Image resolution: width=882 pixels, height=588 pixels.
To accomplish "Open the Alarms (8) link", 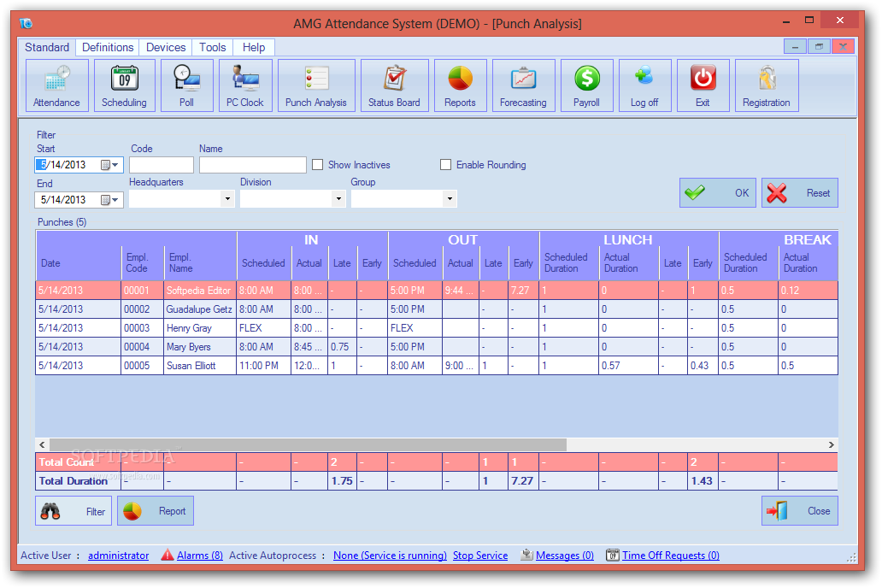I will [x=200, y=556].
